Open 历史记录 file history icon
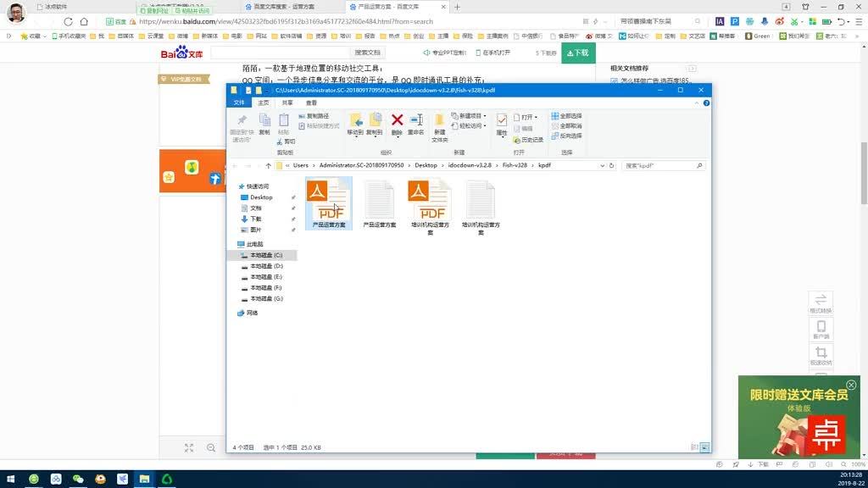This screenshot has height=488, width=868. coord(529,141)
